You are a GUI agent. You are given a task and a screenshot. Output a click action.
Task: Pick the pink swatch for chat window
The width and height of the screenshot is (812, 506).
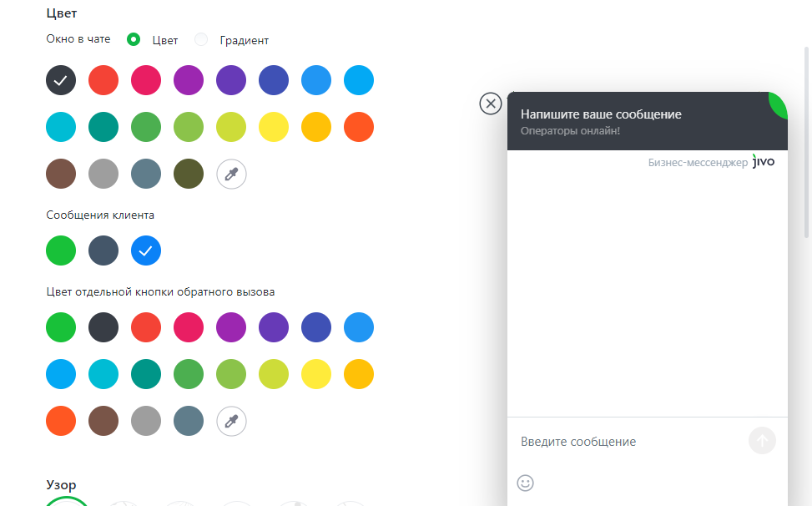click(146, 80)
